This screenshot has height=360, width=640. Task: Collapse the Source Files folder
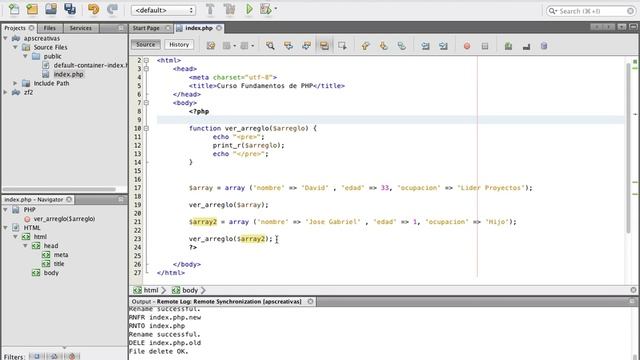pyautogui.click(x=15, y=47)
